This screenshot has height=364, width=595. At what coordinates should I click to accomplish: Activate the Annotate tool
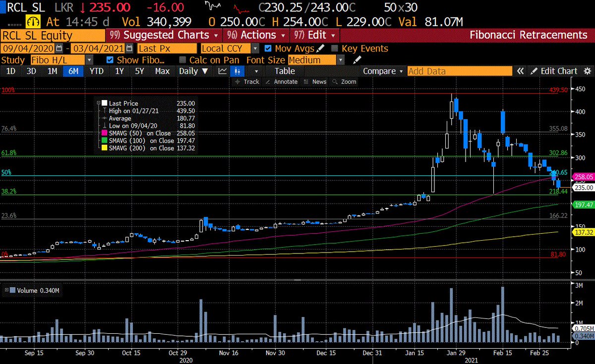(283, 82)
